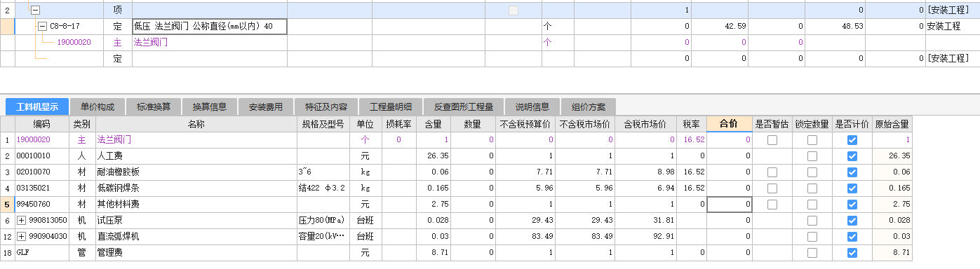Open the 说明信息 tab
Image resolution: width=980 pixels, height=269 pixels.
point(532,107)
